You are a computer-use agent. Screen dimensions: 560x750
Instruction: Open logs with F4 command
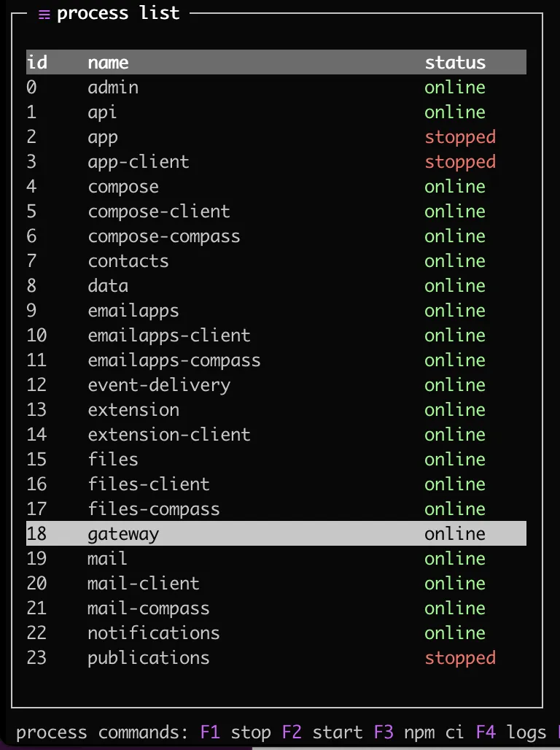click(x=511, y=732)
